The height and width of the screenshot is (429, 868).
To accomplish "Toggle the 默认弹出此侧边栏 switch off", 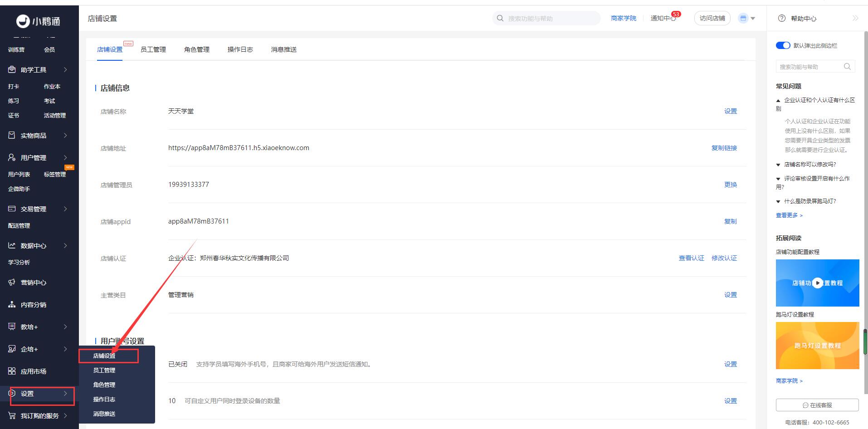I will (783, 45).
